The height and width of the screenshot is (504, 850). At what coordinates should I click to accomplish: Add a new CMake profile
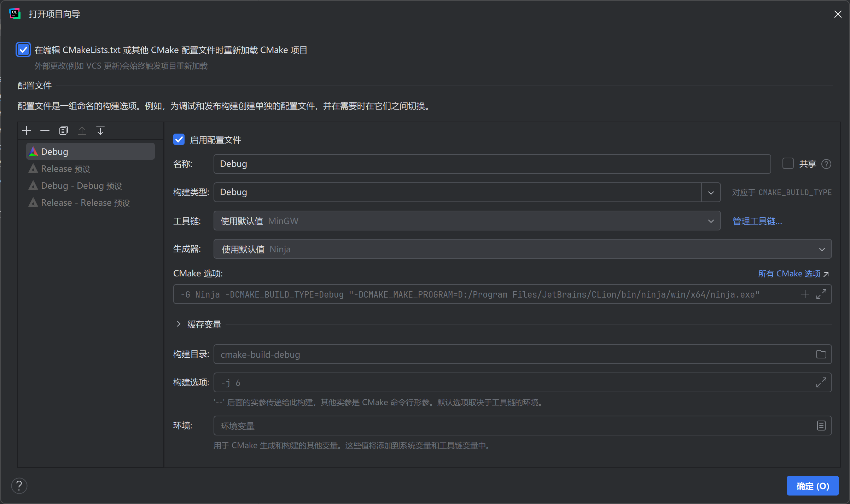click(x=27, y=131)
